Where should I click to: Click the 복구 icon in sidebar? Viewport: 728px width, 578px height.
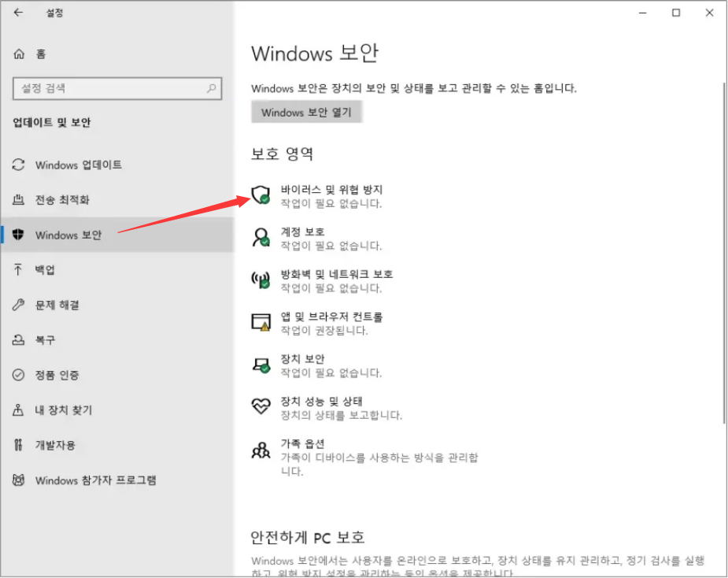pyautogui.click(x=19, y=339)
